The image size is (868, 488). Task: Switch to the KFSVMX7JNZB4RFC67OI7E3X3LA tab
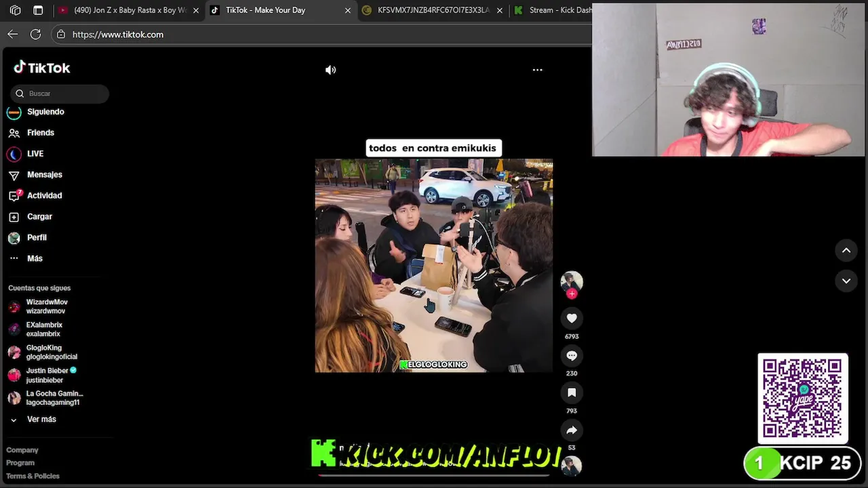click(434, 10)
